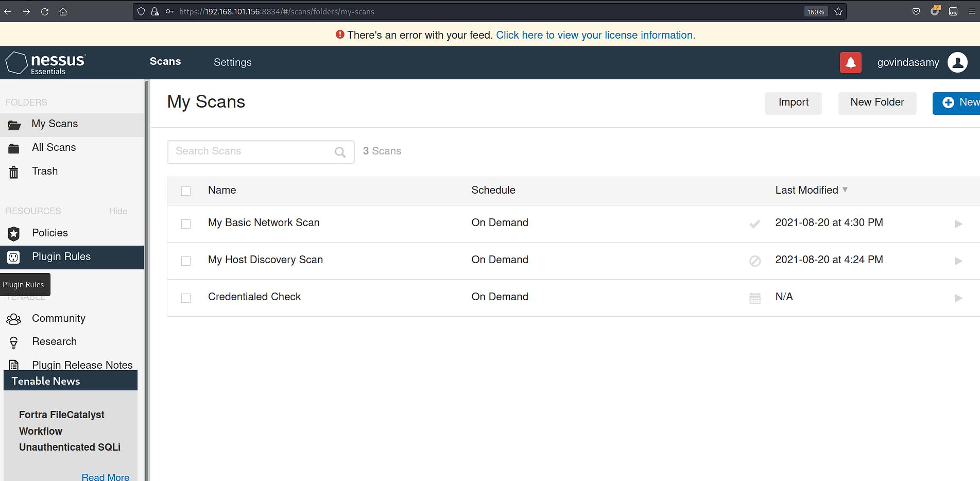This screenshot has width=980, height=481.
Task: Open Trash folder
Action: tap(72, 171)
